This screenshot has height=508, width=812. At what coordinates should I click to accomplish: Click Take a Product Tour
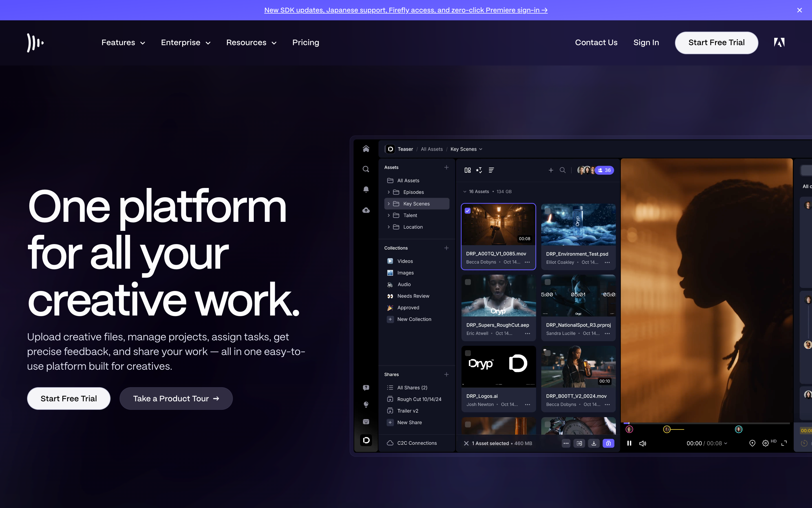click(176, 399)
